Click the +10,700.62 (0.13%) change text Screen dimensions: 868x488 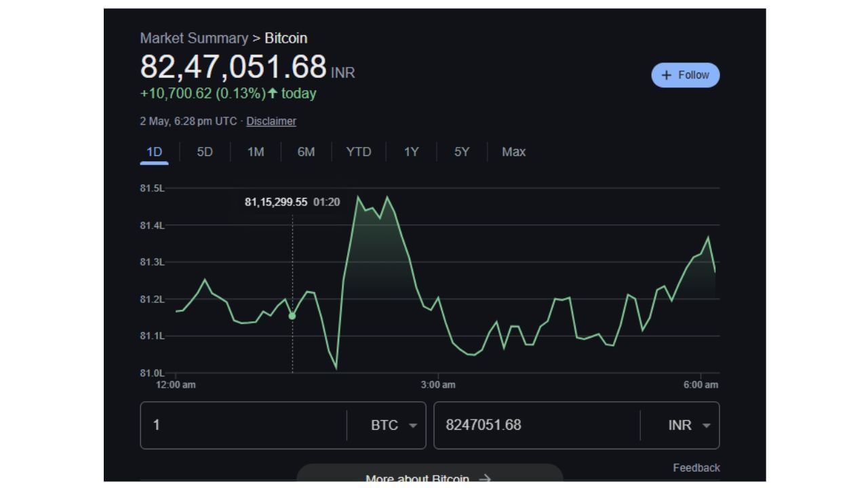pyautogui.click(x=203, y=94)
